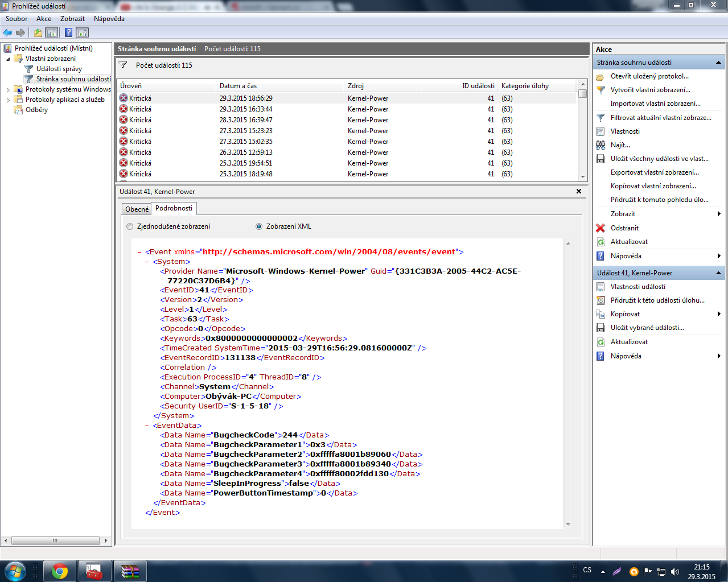The width and height of the screenshot is (728, 582).
Task: Select Zobrazení XML radio button
Action: pyautogui.click(x=259, y=226)
